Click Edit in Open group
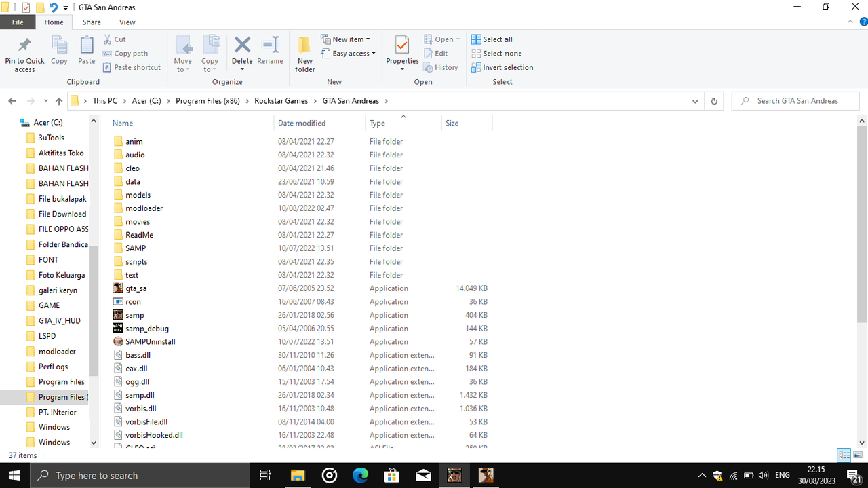 (435, 54)
